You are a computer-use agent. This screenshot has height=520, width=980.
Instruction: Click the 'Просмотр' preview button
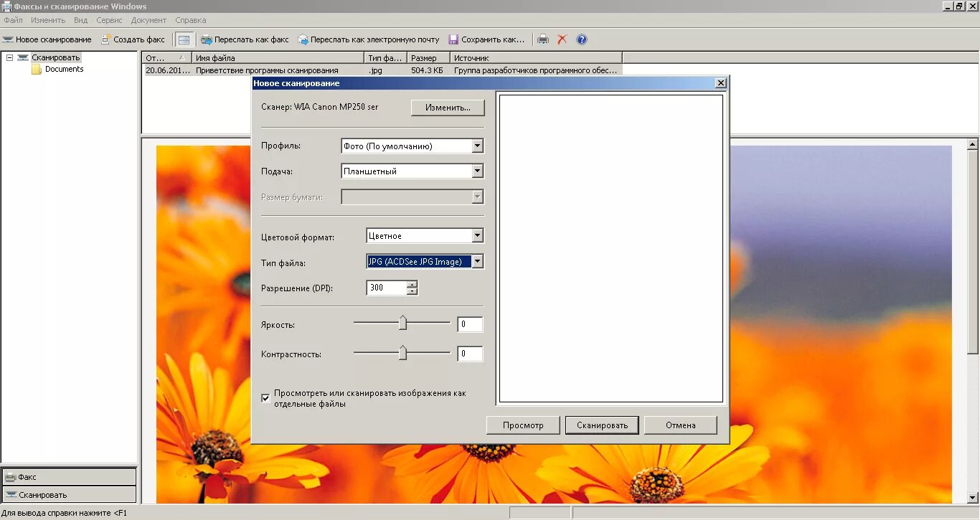523,425
